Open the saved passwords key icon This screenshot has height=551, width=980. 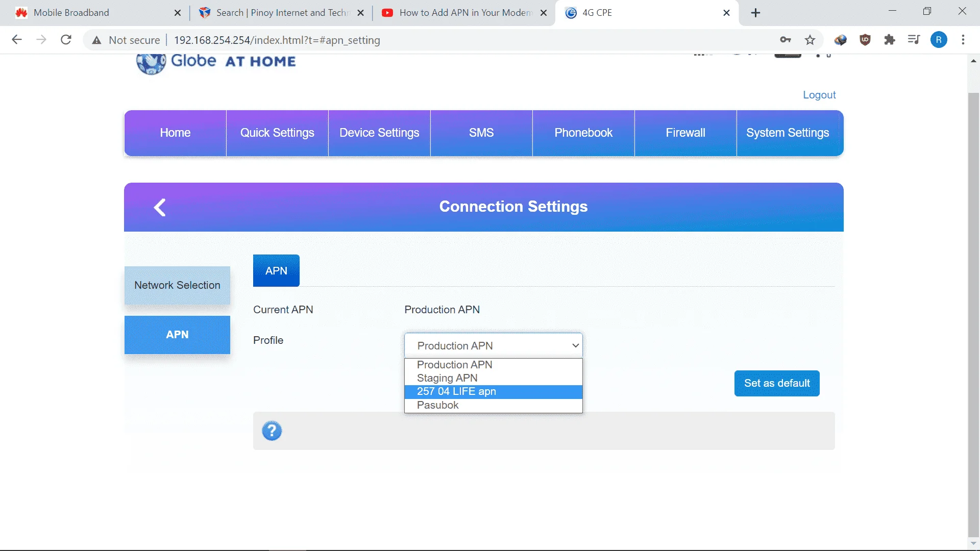tap(786, 40)
